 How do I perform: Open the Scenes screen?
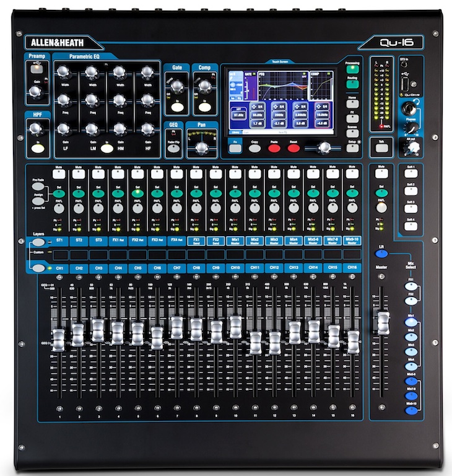352,133
